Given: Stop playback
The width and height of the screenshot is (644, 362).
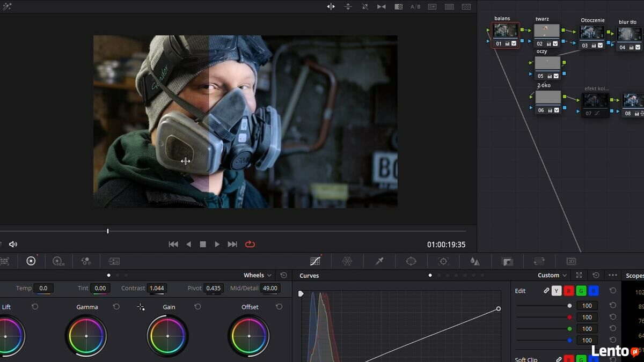Looking at the screenshot, I should click(x=203, y=244).
